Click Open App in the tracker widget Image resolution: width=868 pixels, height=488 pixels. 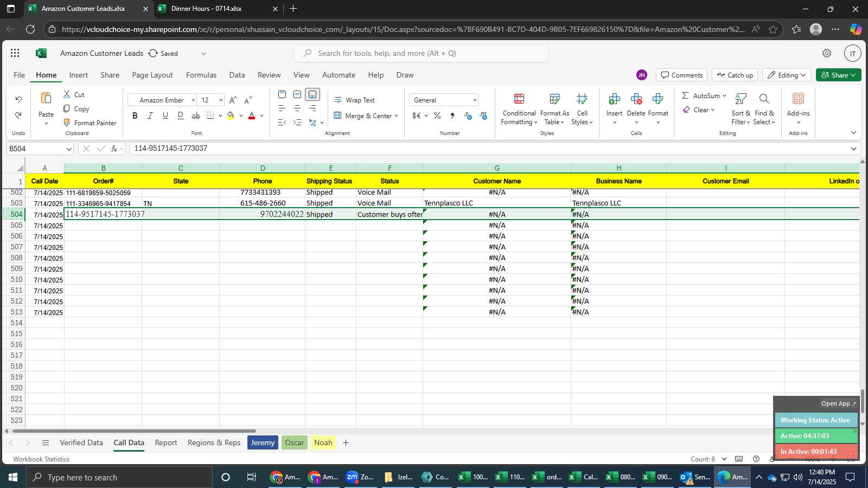coord(838,403)
